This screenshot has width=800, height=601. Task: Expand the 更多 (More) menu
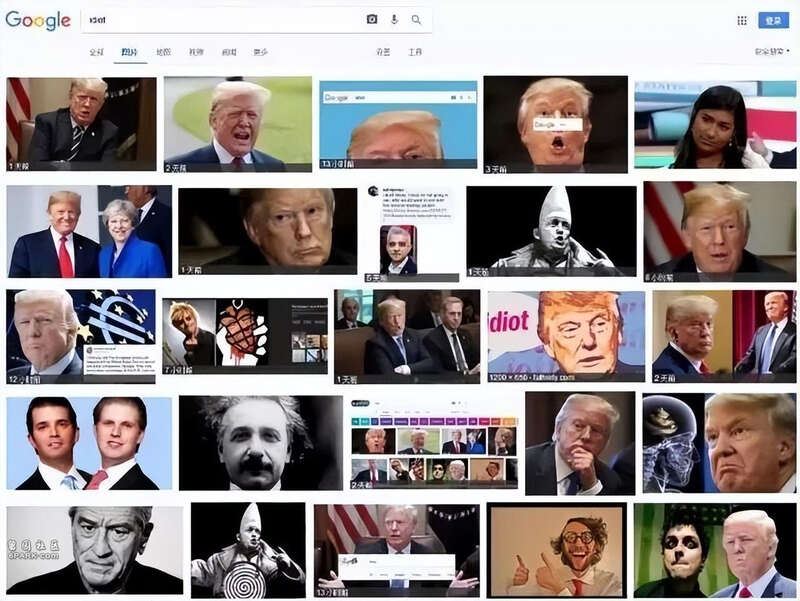[x=260, y=52]
